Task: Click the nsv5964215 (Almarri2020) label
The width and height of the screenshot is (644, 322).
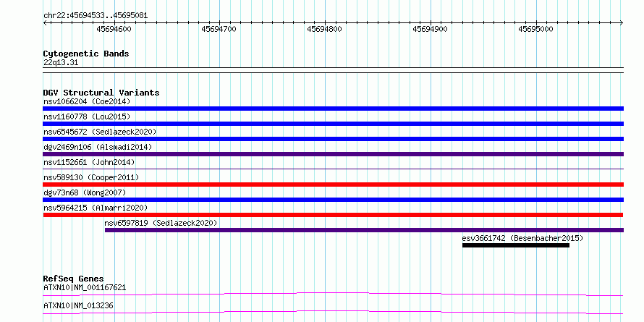Action: click(x=96, y=208)
